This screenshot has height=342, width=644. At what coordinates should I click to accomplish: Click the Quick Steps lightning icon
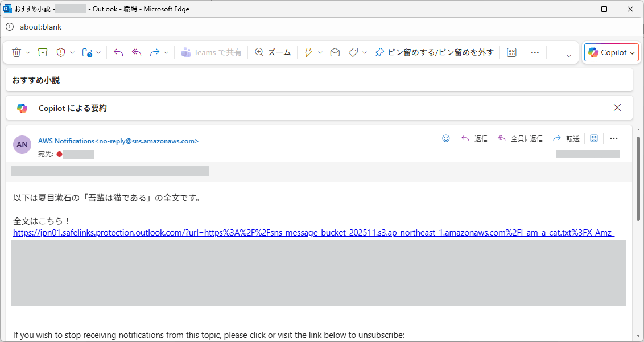(x=309, y=52)
